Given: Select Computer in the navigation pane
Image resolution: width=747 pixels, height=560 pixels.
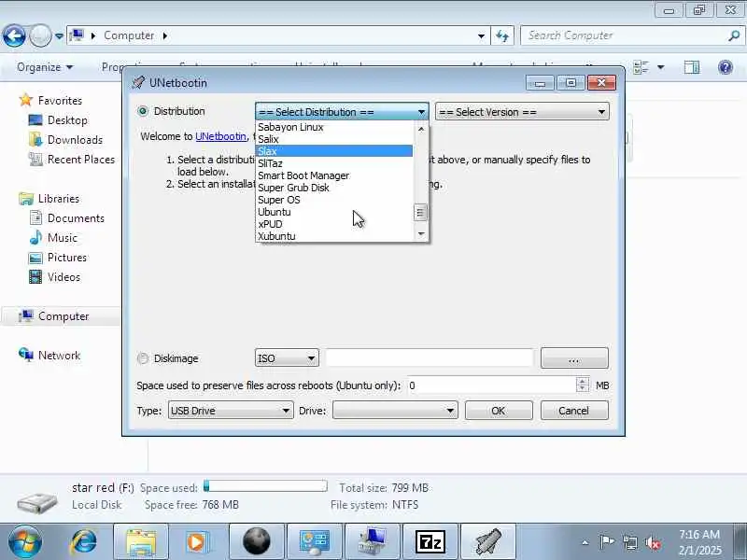Looking at the screenshot, I should [x=63, y=316].
